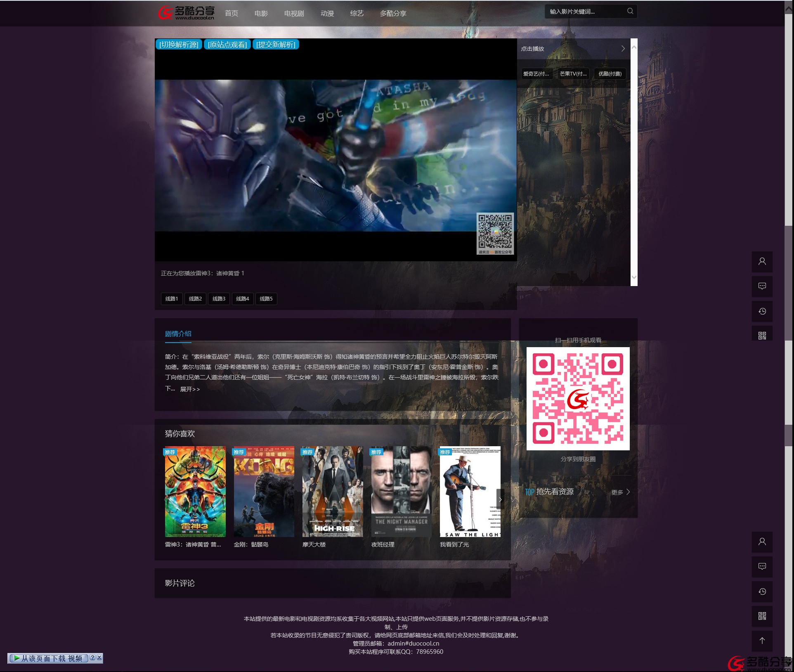The image size is (794, 672).
Task: Click title link 雷神3:诸神黄昏 普...
Action: [x=193, y=544]
